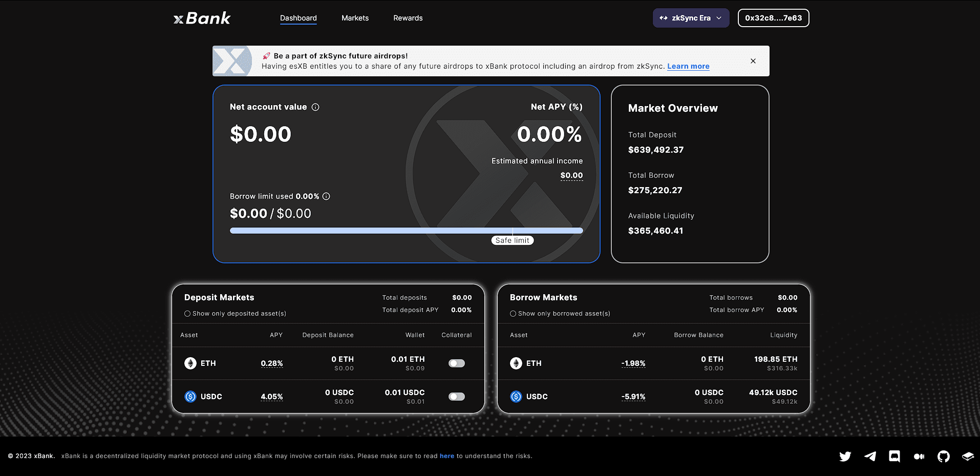This screenshot has width=980, height=476.
Task: Open the Telegram link in the footer
Action: click(x=870, y=456)
